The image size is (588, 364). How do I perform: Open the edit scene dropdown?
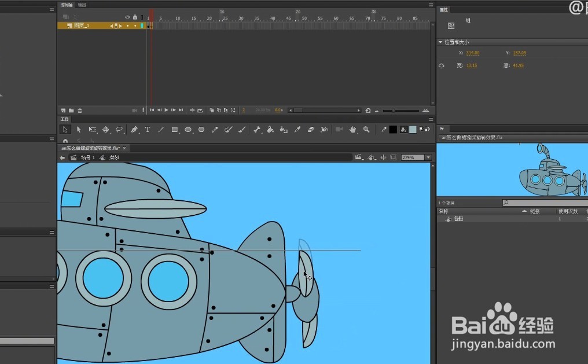click(x=359, y=157)
